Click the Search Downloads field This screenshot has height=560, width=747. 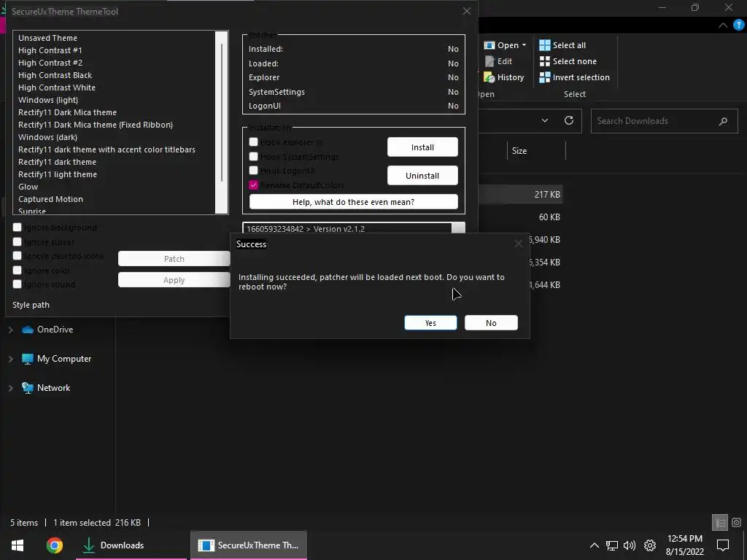(664, 121)
